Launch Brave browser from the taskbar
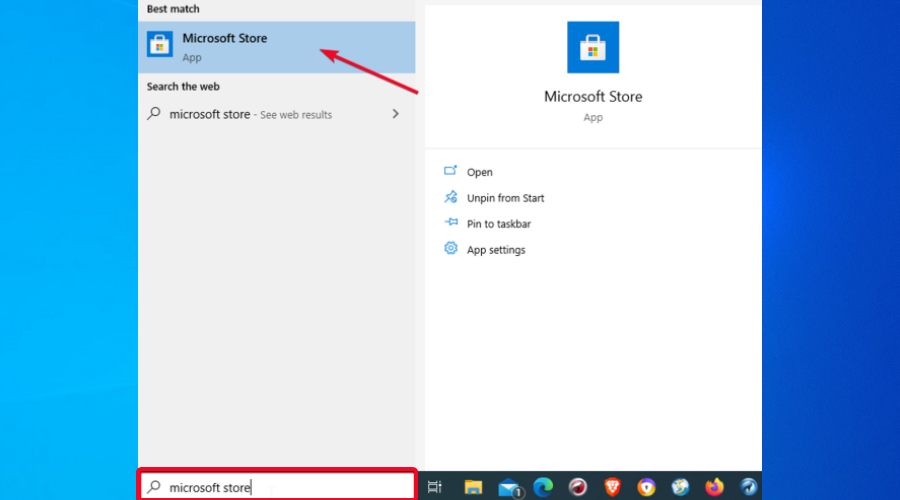Screen dimensions: 900x500 tap(612, 487)
